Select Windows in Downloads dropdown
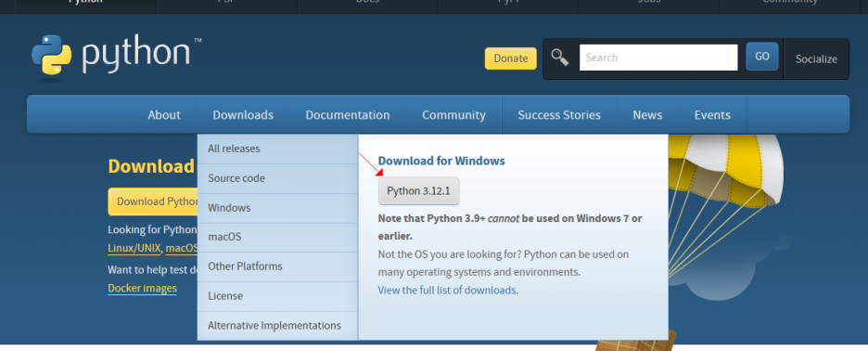 click(277, 208)
